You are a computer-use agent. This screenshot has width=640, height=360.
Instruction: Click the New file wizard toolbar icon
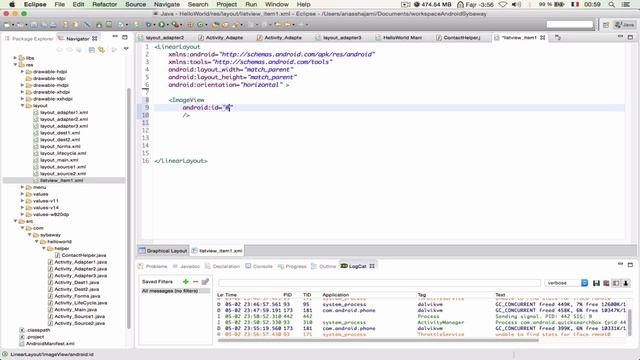point(7,25)
